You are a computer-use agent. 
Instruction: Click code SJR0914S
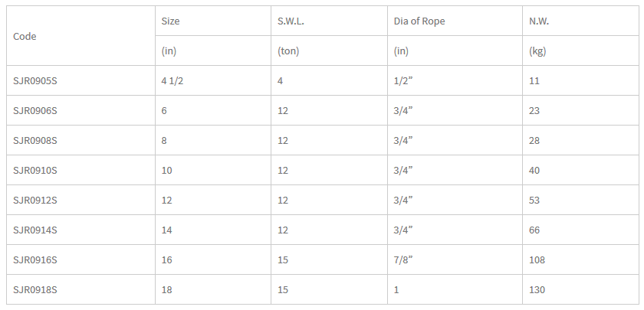pos(35,230)
